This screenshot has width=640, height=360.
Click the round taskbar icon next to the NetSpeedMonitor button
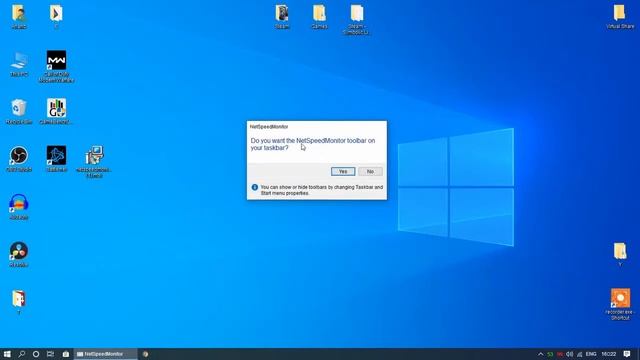tap(145, 354)
